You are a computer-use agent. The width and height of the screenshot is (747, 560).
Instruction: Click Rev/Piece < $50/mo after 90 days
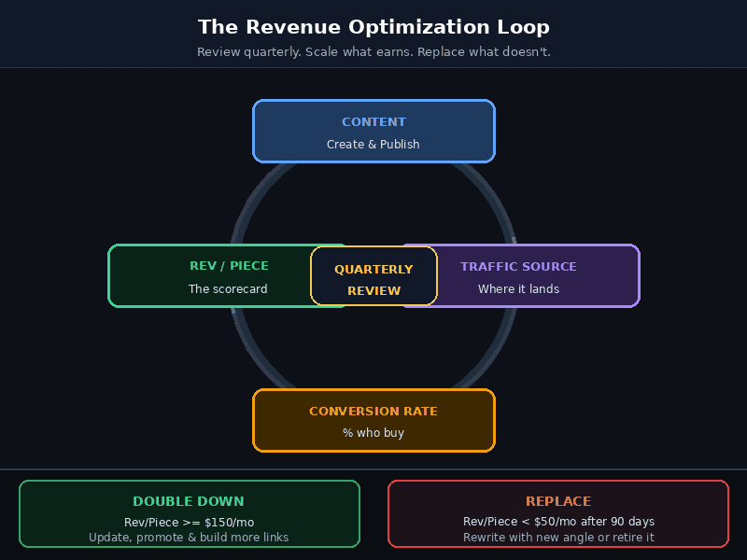[558, 522]
